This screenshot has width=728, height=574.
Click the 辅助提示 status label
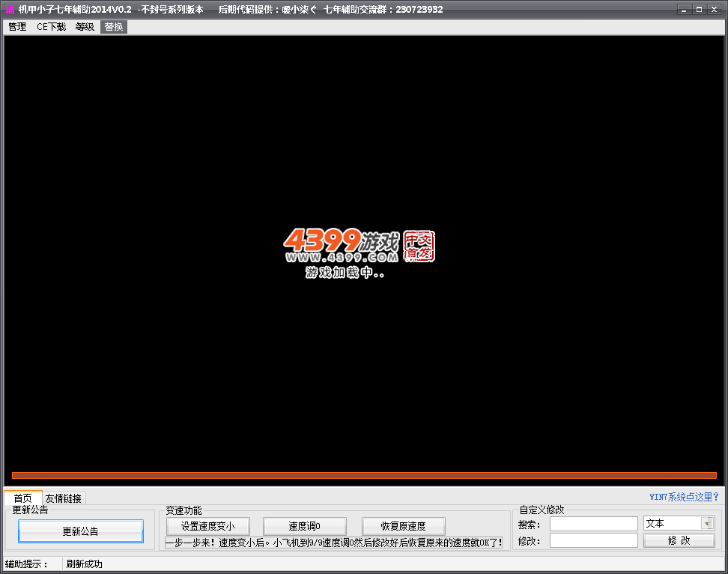pos(26,564)
